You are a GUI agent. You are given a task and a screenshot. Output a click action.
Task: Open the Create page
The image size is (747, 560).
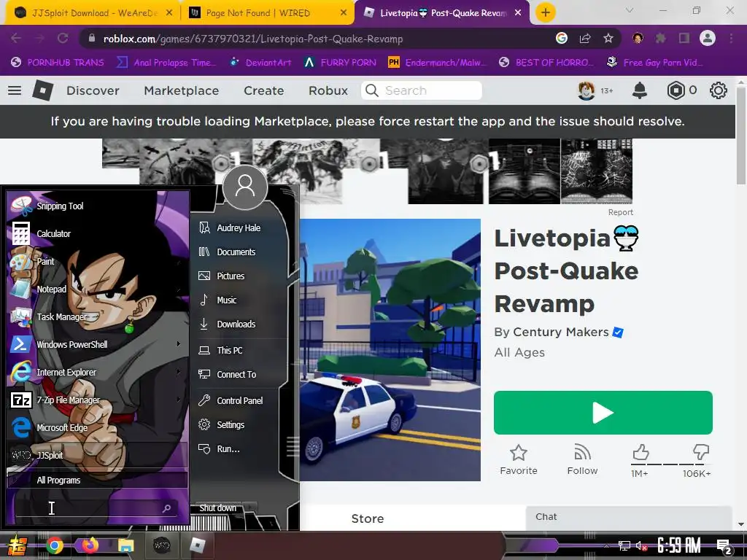coord(264,90)
